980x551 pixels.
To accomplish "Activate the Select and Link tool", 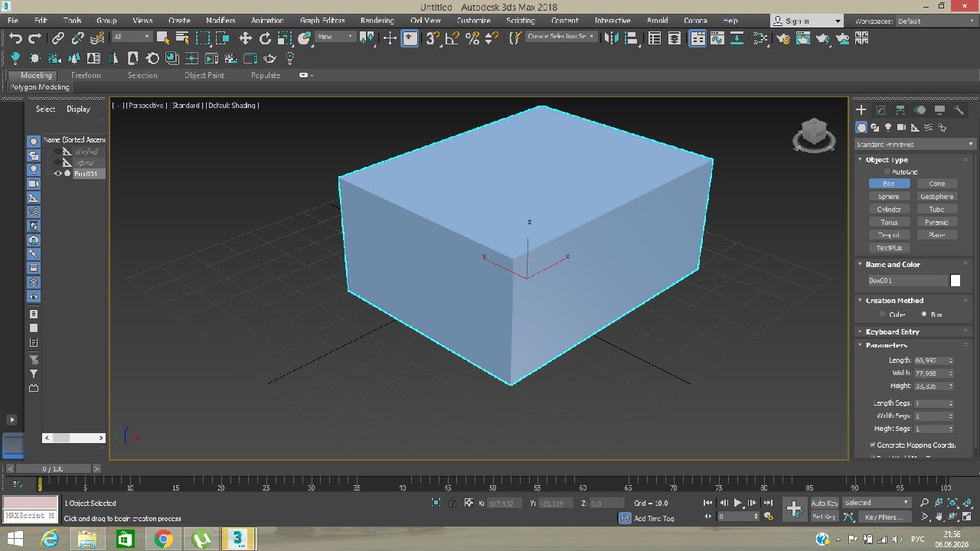I will pyautogui.click(x=58, y=38).
